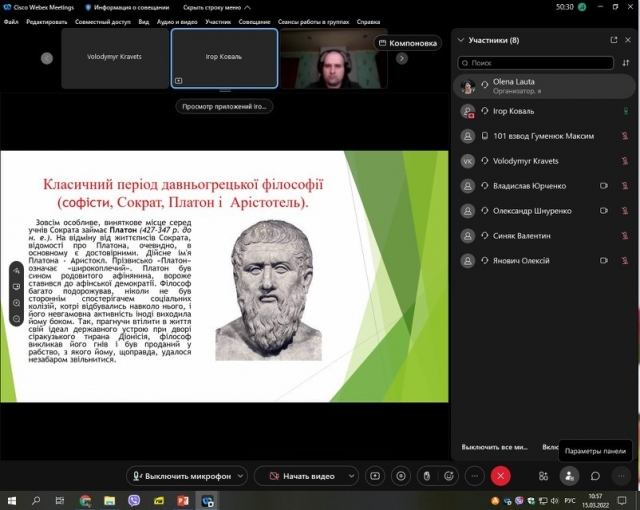Select the Volodymyr Kravets video thumbnail
Image resolution: width=640 pixels, height=510 pixels.
(x=114, y=57)
